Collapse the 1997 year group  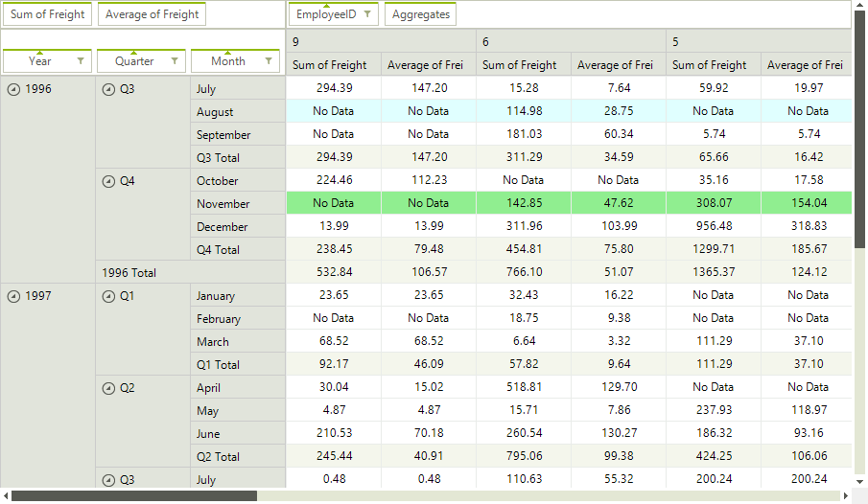[13, 296]
